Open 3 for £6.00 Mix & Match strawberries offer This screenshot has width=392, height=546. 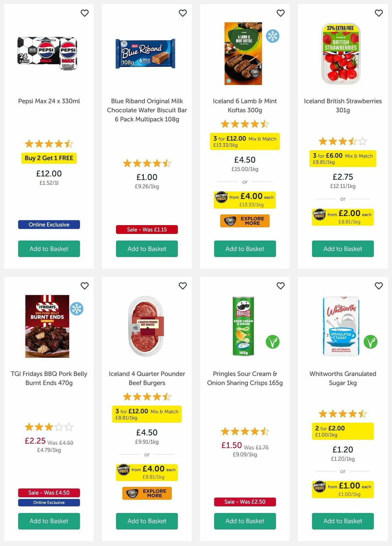343,158
